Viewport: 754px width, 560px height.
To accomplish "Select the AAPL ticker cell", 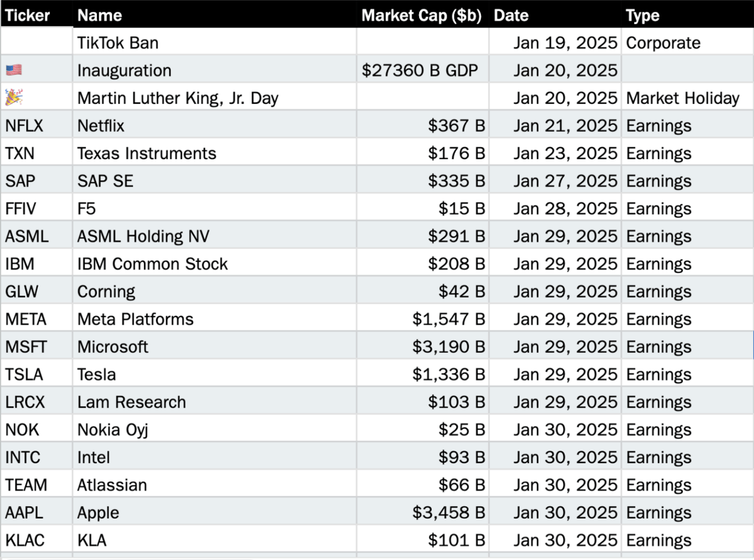I will click(x=37, y=512).
